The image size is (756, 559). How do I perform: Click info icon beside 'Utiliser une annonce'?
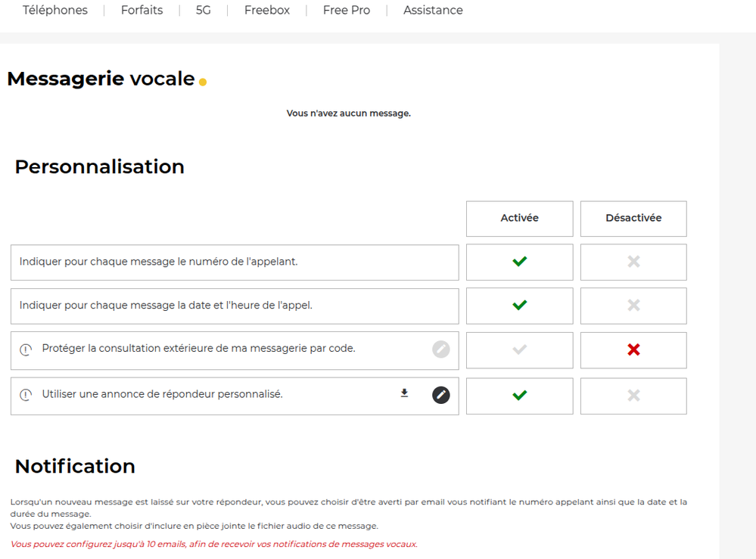(26, 395)
